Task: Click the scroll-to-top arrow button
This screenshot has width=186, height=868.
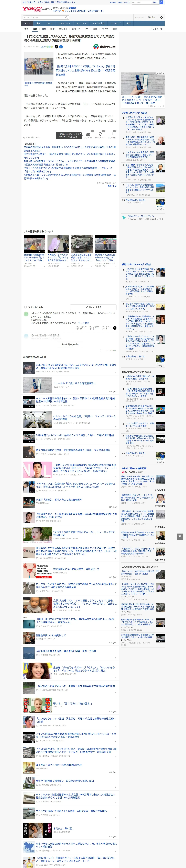Action: [180, 536]
